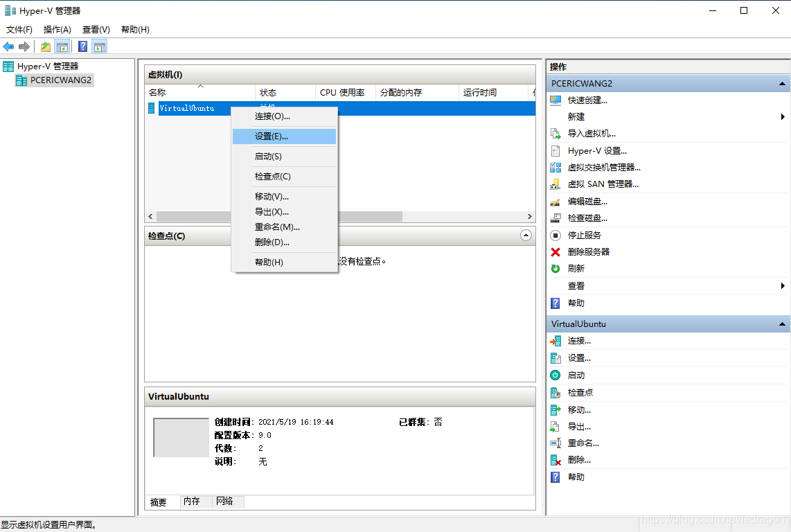
Task: Click the Help (帮助) icon under PCERICWANG2 actions
Action: pyautogui.click(x=556, y=303)
